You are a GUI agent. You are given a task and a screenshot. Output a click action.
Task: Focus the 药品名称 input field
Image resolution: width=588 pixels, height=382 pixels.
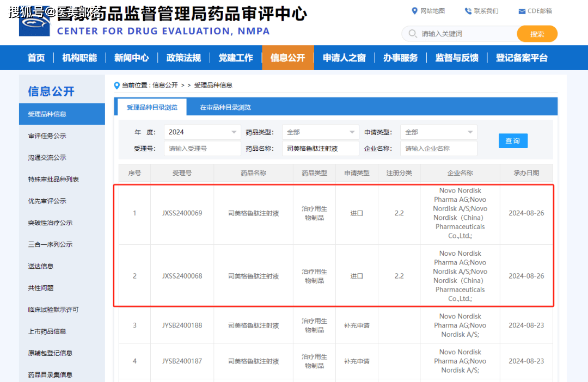point(320,149)
